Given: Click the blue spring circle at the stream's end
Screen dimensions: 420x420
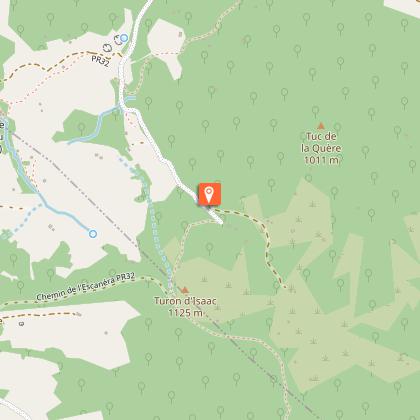Looking at the screenshot, I should 93,234.
